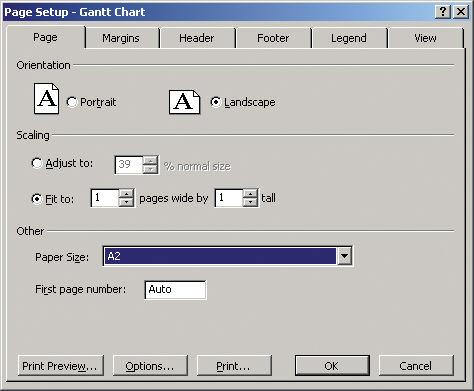Click the pages tall input field
The width and height of the screenshot is (474, 391).
tap(229, 198)
